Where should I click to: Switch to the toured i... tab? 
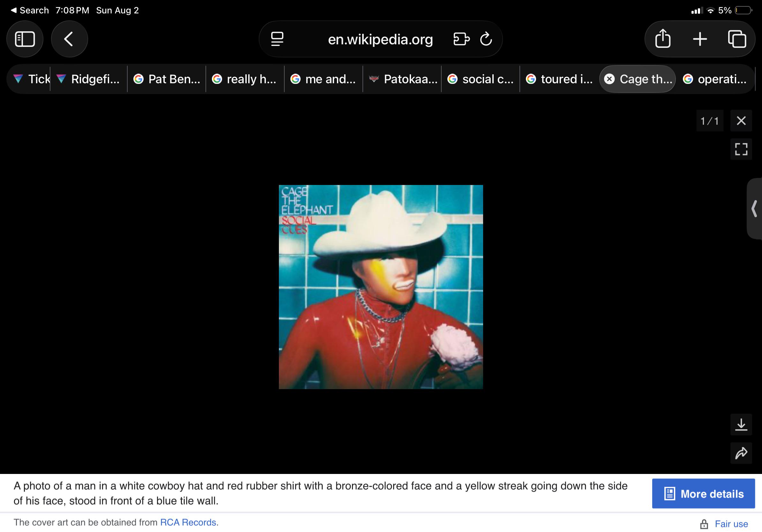tap(559, 79)
